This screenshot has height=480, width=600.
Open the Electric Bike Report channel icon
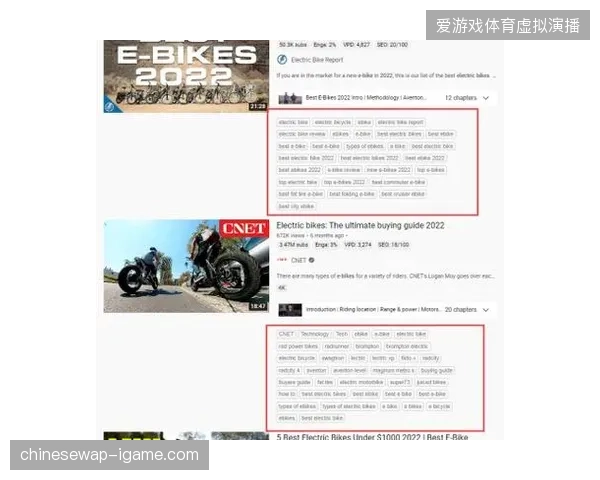[x=282, y=60]
